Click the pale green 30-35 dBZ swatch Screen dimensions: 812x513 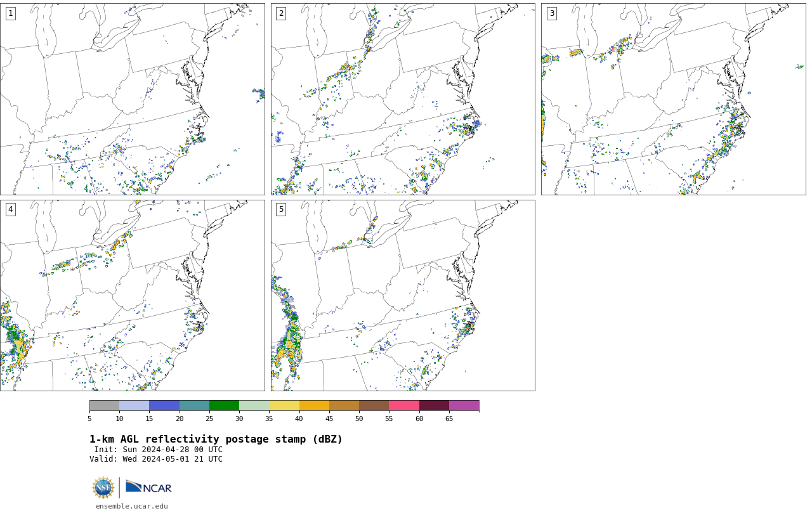click(x=254, y=406)
